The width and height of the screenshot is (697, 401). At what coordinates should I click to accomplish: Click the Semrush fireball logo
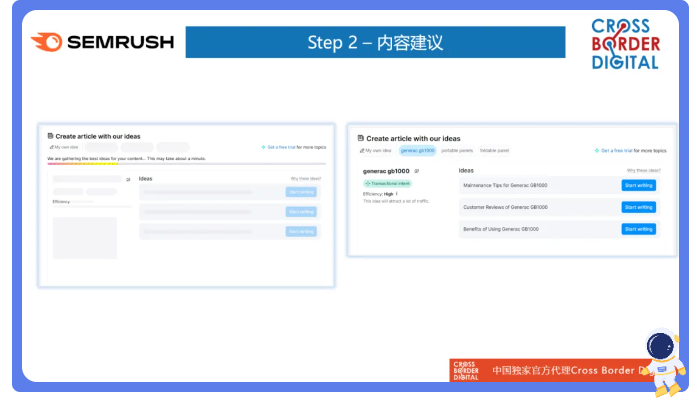click(46, 42)
